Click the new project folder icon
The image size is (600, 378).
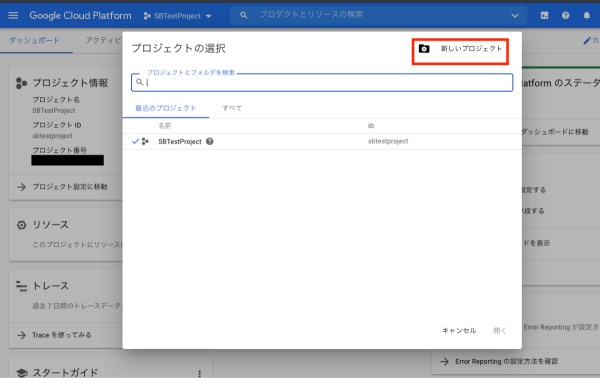click(x=424, y=49)
